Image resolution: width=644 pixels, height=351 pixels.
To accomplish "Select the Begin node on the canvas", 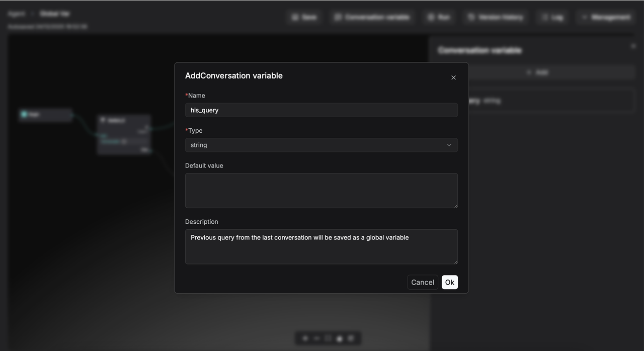I will (45, 115).
